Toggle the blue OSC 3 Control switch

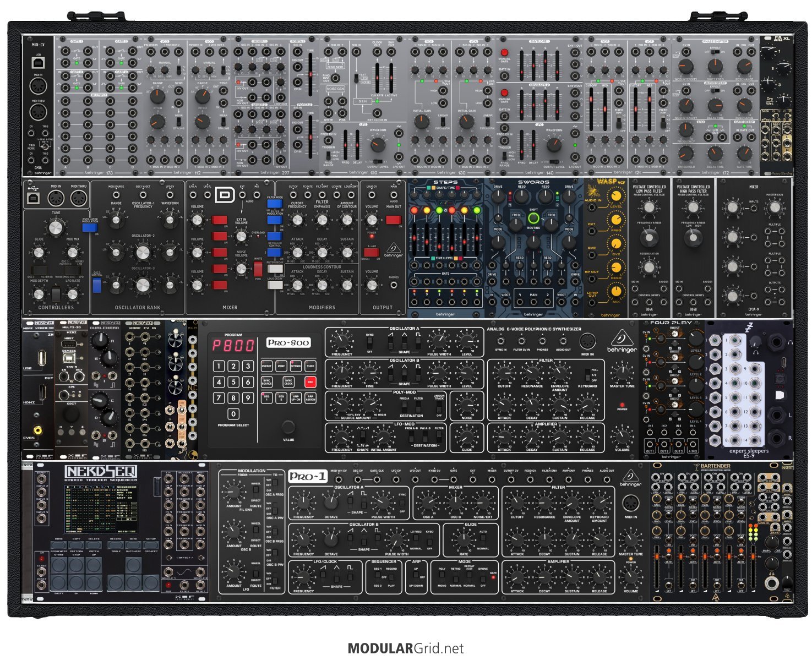tap(97, 285)
